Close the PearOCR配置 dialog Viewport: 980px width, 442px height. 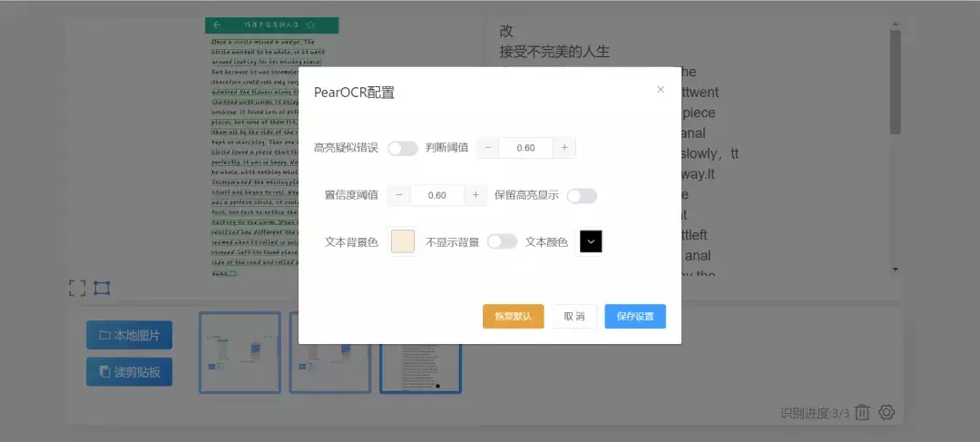660,90
